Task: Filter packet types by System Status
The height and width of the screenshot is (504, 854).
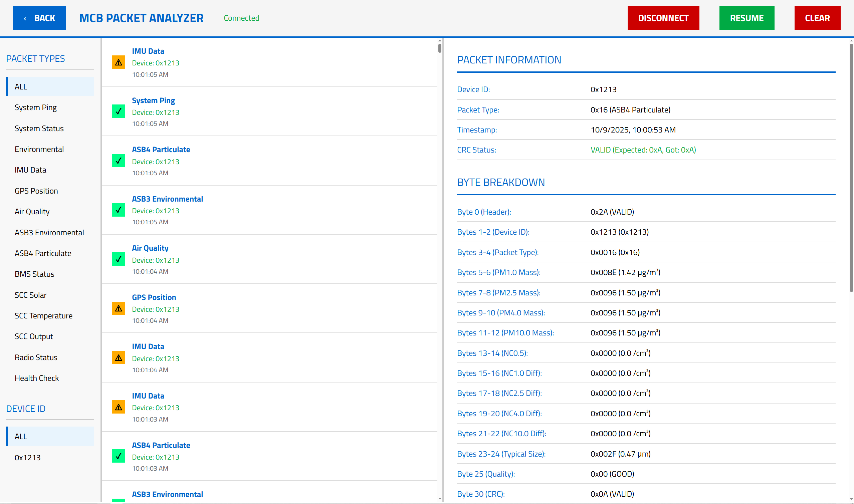Action: (x=39, y=129)
